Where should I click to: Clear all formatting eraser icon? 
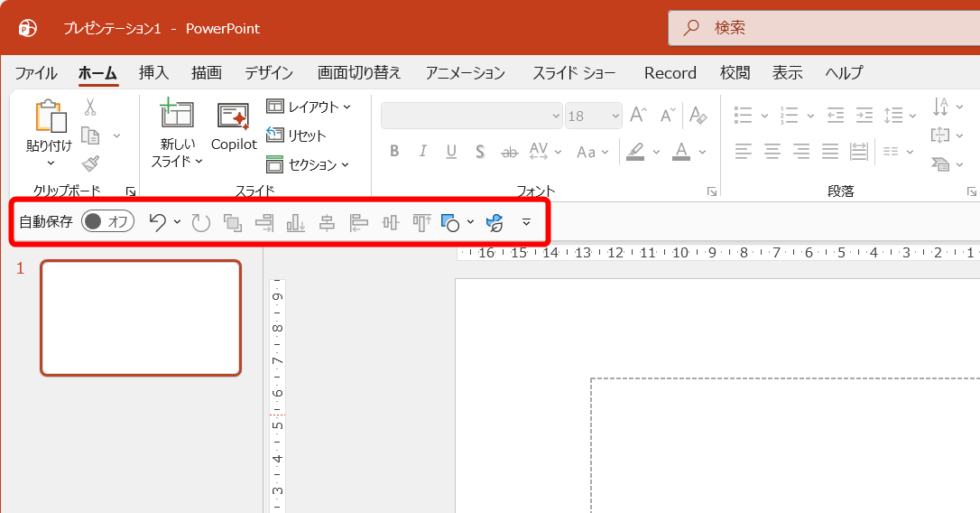tap(698, 115)
